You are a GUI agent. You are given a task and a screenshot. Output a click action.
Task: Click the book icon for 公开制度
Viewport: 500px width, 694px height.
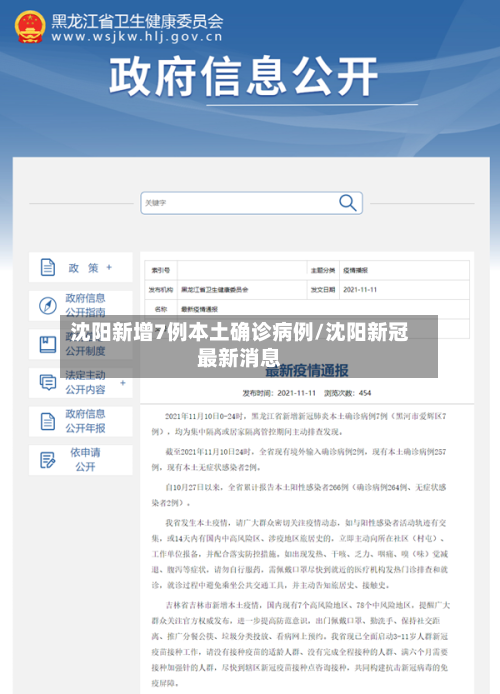[x=48, y=344]
